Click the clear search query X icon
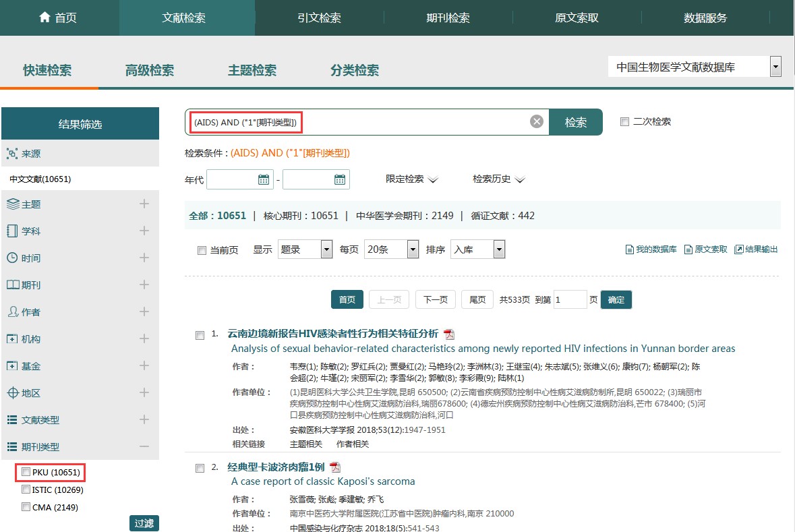The width and height of the screenshot is (795, 532). click(536, 122)
